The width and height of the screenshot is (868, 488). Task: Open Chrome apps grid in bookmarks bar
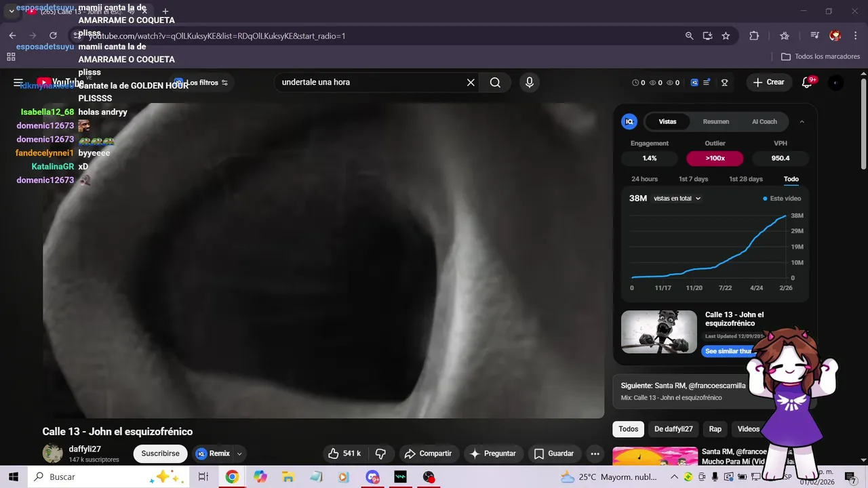(11, 57)
